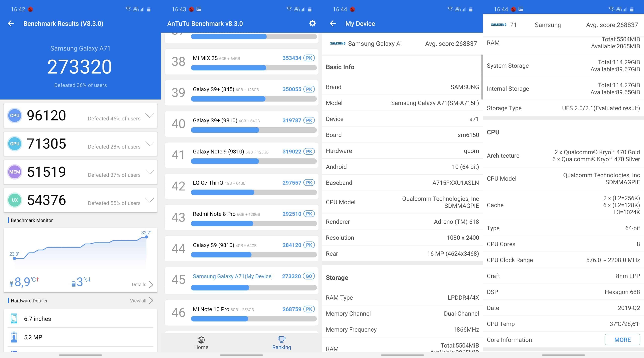The image size is (644, 358).
Task: Tap My Device scrollbar handle
Action: [x=482, y=77]
